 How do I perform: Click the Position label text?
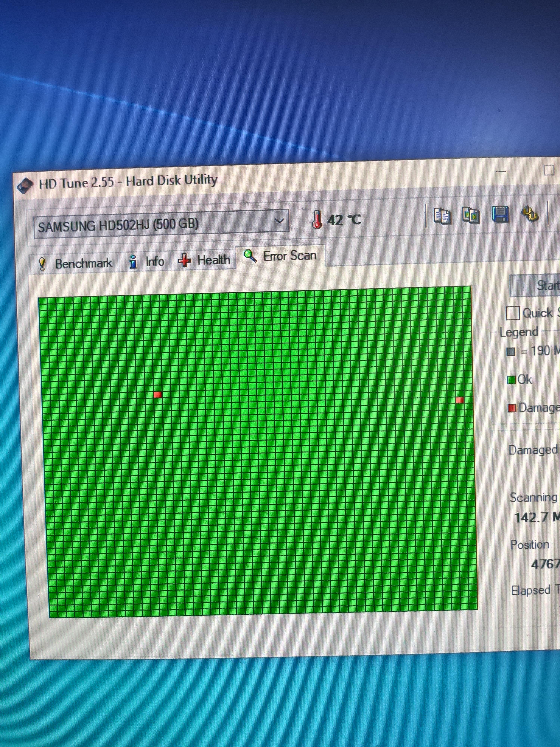[530, 544]
